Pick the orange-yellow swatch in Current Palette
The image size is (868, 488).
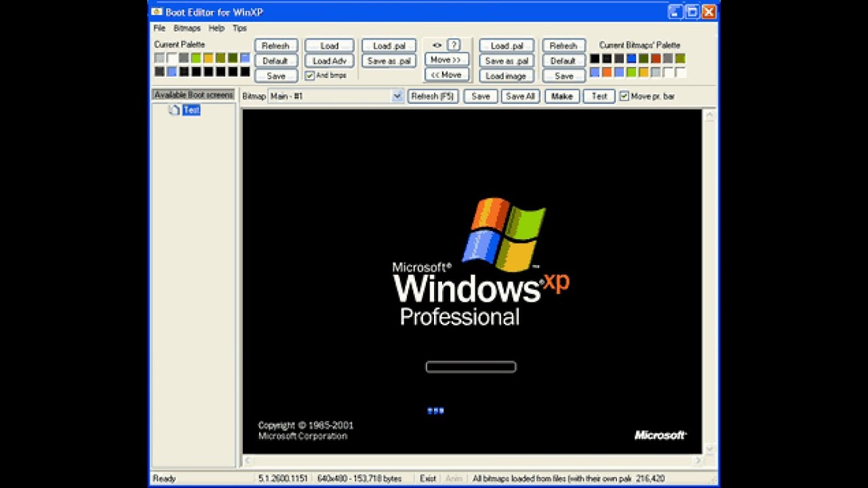click(x=208, y=58)
